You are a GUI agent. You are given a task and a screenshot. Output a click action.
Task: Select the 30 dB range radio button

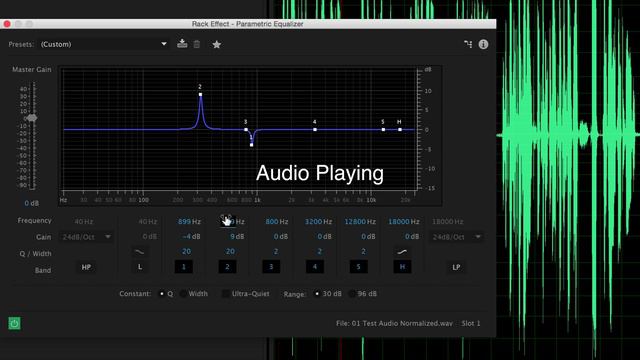(317, 293)
